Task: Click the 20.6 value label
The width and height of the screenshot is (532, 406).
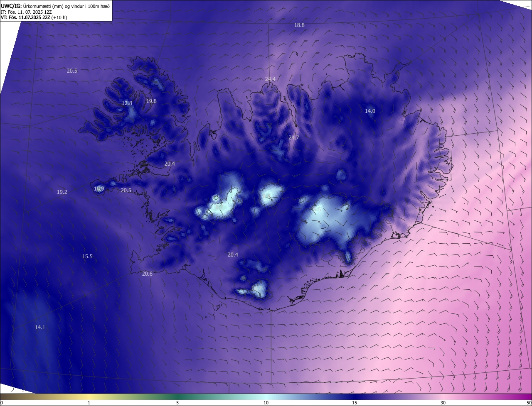Action: [x=147, y=274]
